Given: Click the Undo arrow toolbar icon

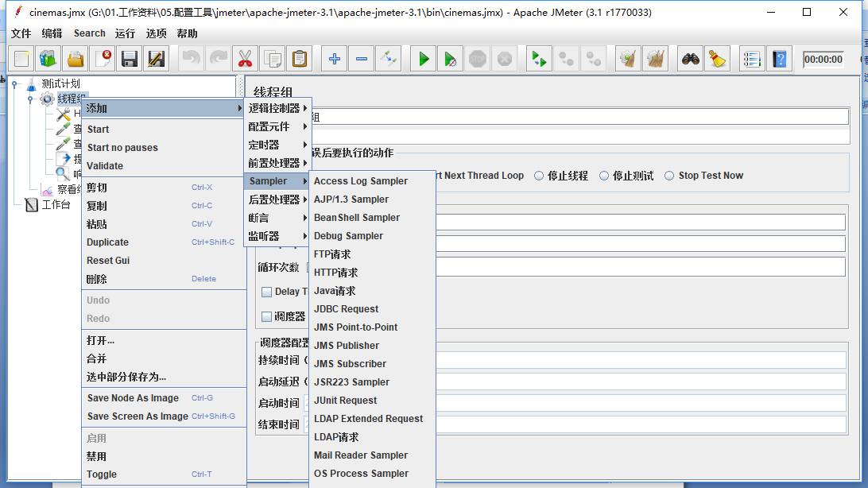Looking at the screenshot, I should 191,59.
